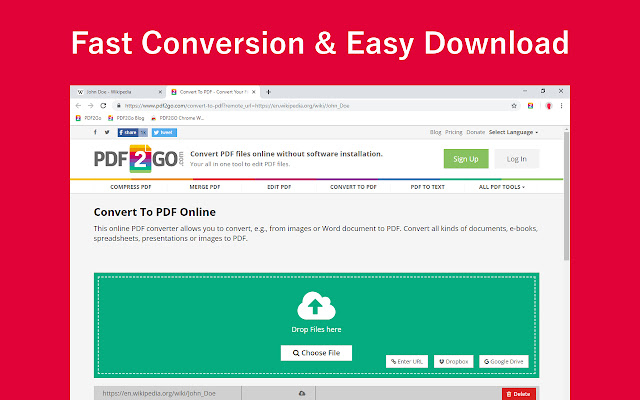Image resolution: width=640 pixels, height=400 pixels.
Task: Click the red Delete button
Action: [x=519, y=394]
